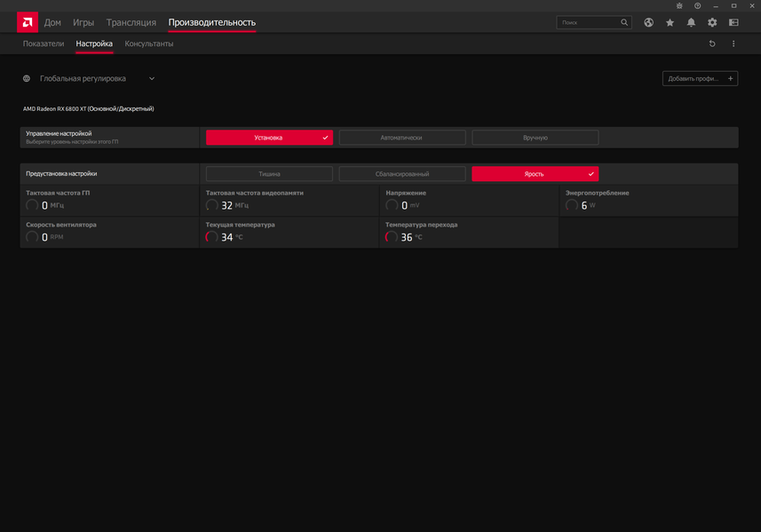Open the help question-mark icon
This screenshot has height=532, width=761.
pos(697,6)
